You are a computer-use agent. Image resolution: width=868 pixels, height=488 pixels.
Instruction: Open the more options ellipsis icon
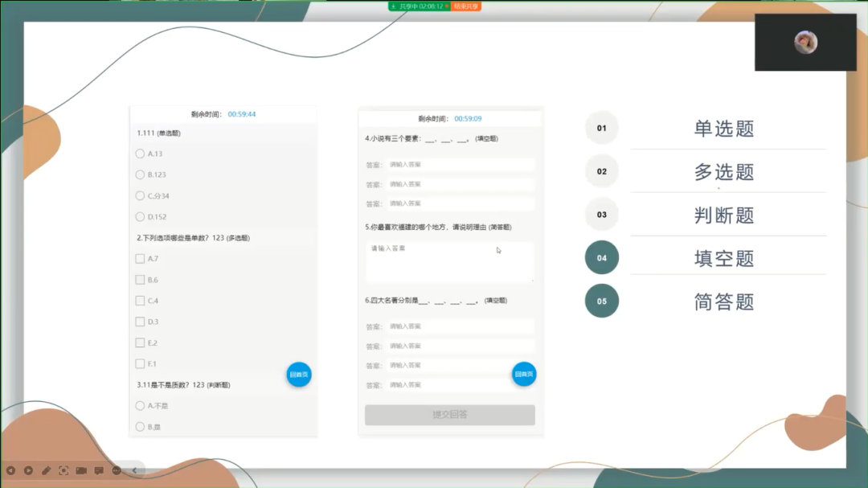117,470
